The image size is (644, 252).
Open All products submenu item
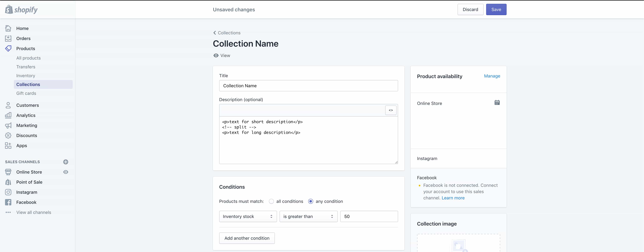[x=28, y=58]
